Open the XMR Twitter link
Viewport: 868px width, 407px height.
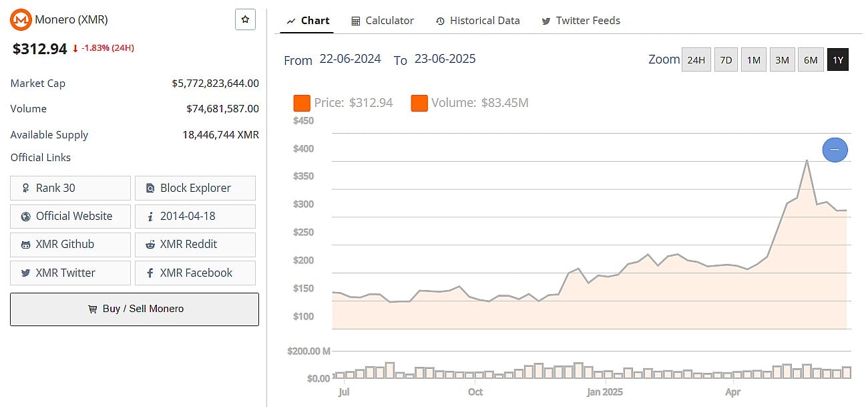[70, 273]
